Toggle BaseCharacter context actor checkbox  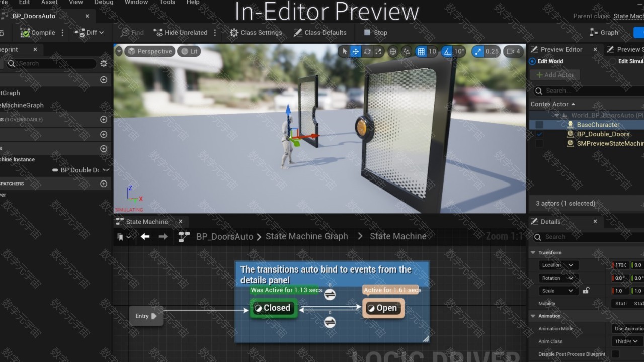click(539, 125)
